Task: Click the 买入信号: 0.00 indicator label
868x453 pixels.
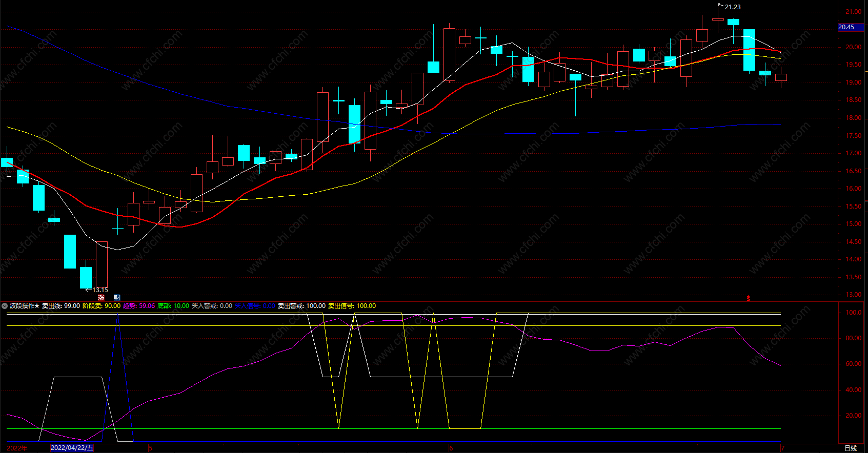Action: 255,306
